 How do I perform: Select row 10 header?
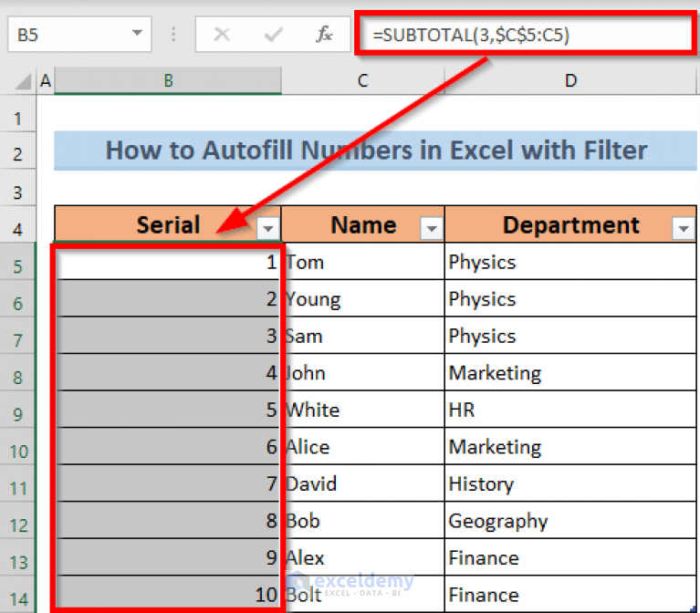point(18,447)
